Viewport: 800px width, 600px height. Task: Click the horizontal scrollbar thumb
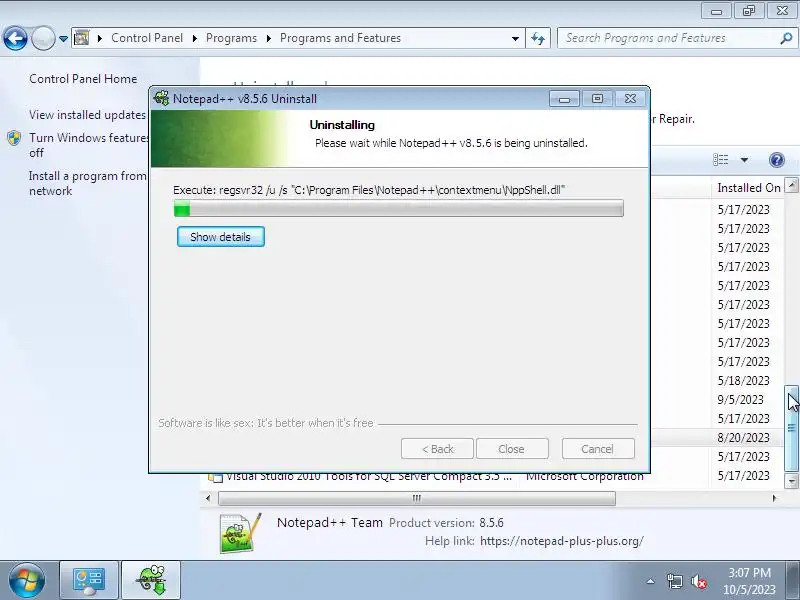pyautogui.click(x=417, y=498)
